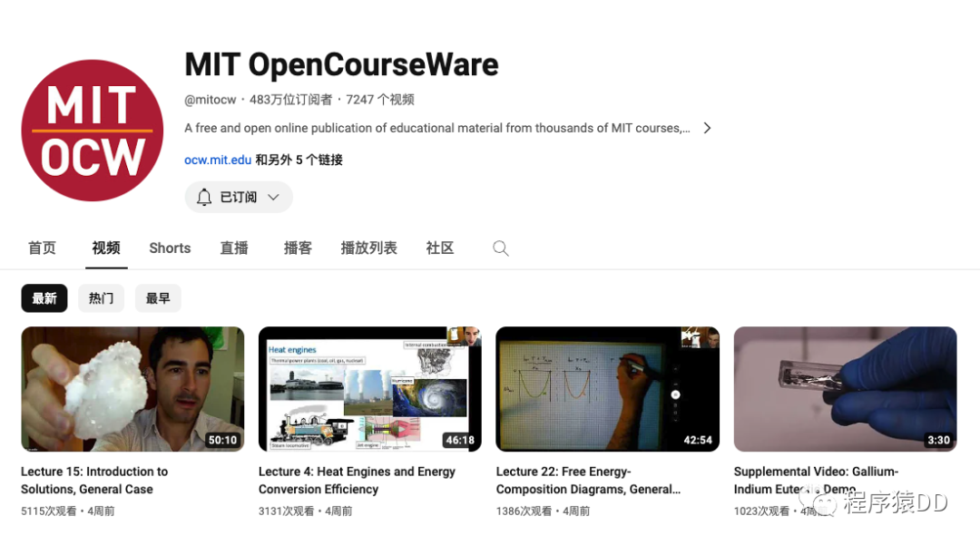Screen dimensions: 980x545
Task: Click title 'Supplemental Video: Gallium-Indium'
Action: pos(816,480)
